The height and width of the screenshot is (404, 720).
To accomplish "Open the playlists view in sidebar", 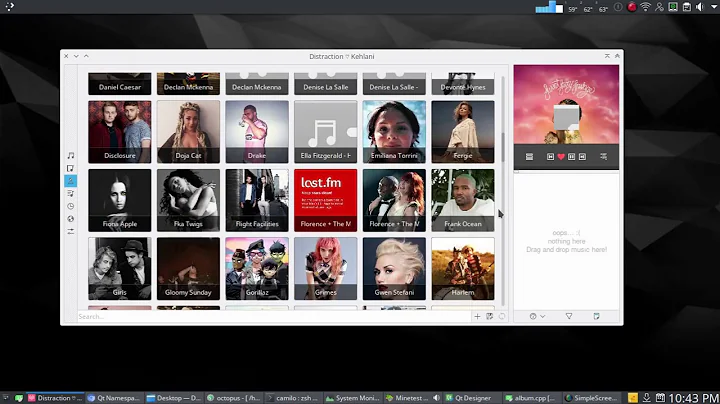I will (x=71, y=194).
